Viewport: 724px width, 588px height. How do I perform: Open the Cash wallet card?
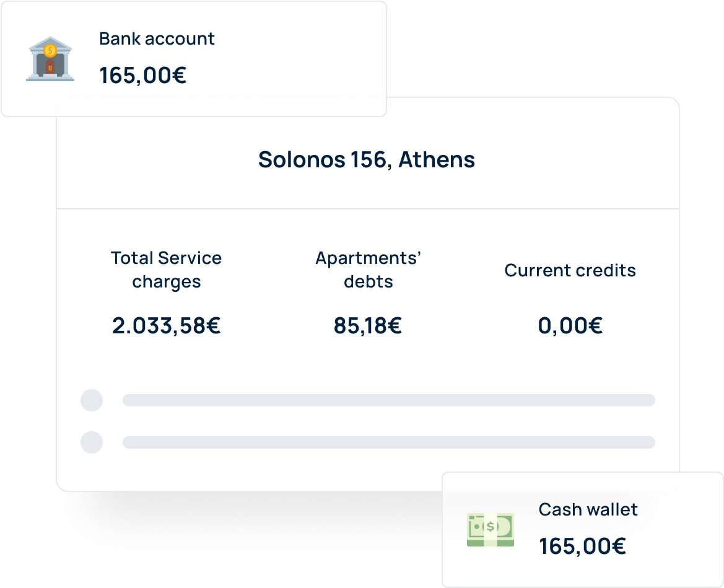point(583,529)
